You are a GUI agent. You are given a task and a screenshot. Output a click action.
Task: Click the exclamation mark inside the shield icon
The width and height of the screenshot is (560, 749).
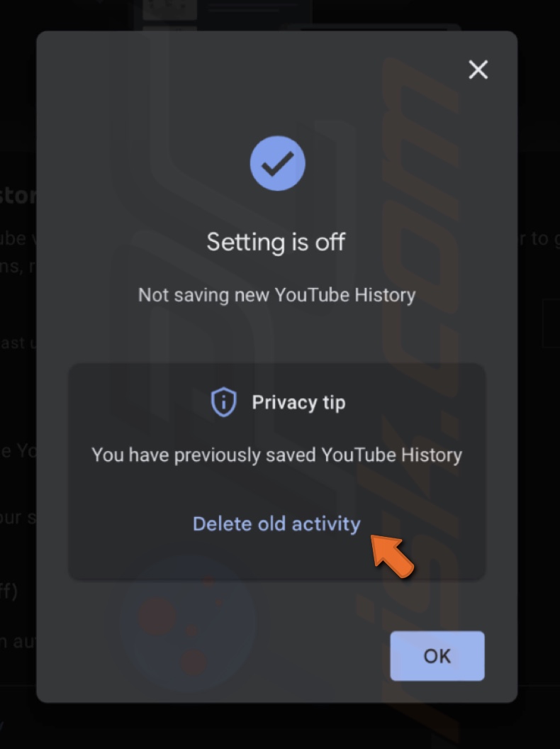point(223,402)
